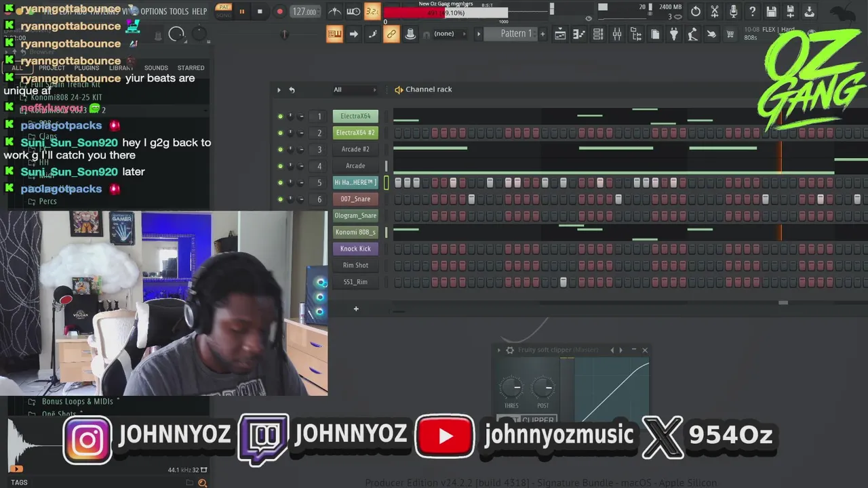Click the browser search magnifier icon
Screen dimensions: 868x488
[x=202, y=483]
